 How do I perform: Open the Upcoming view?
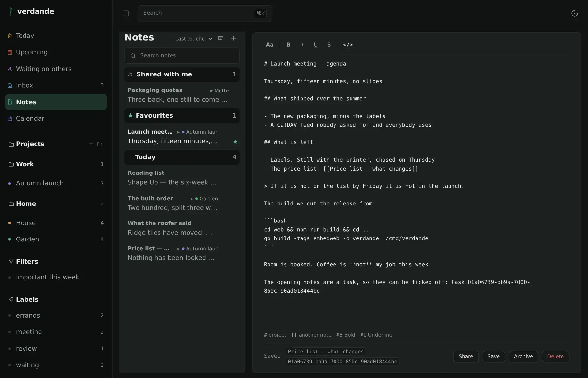pos(56,52)
